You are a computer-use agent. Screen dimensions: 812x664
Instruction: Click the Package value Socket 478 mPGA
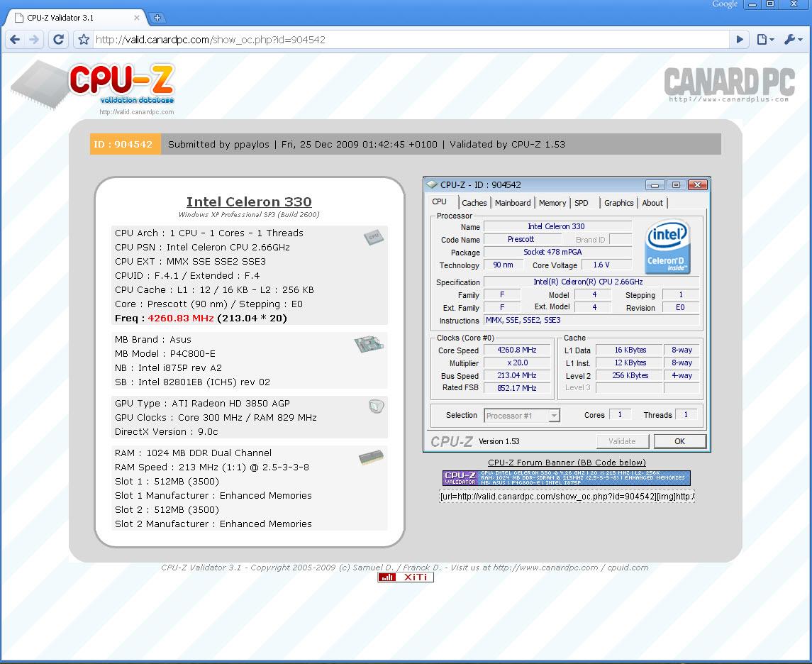[557, 253]
